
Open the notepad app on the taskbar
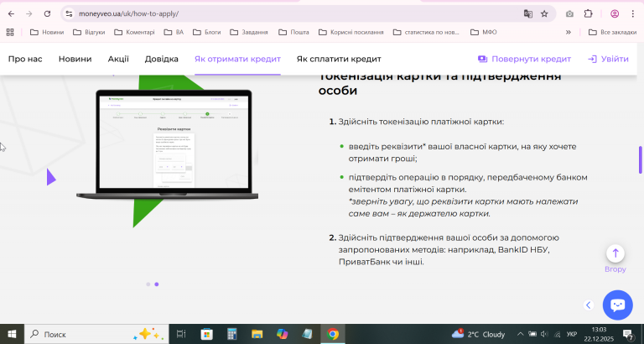point(307,334)
